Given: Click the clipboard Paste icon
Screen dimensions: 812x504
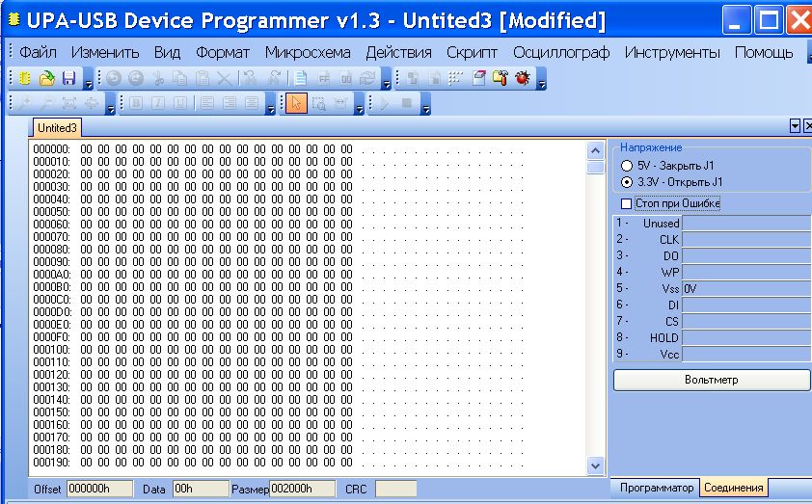Looking at the screenshot, I should [202, 78].
